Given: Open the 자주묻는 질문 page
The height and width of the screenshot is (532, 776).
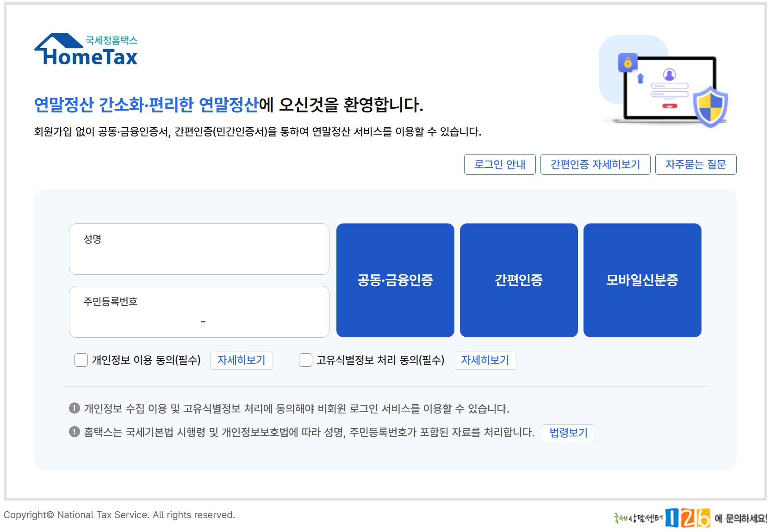Looking at the screenshot, I should click(x=695, y=164).
